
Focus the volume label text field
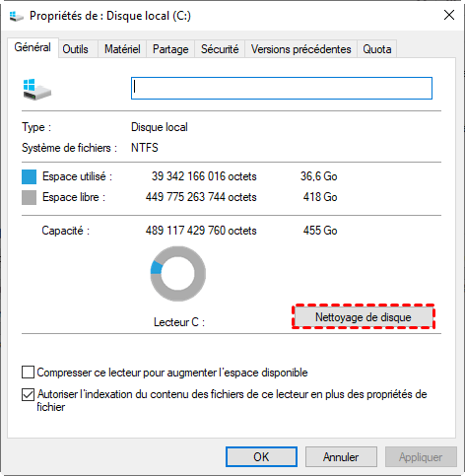click(x=282, y=88)
